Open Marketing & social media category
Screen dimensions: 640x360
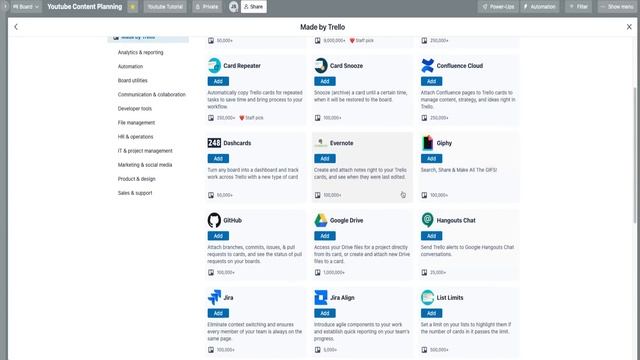click(145, 165)
